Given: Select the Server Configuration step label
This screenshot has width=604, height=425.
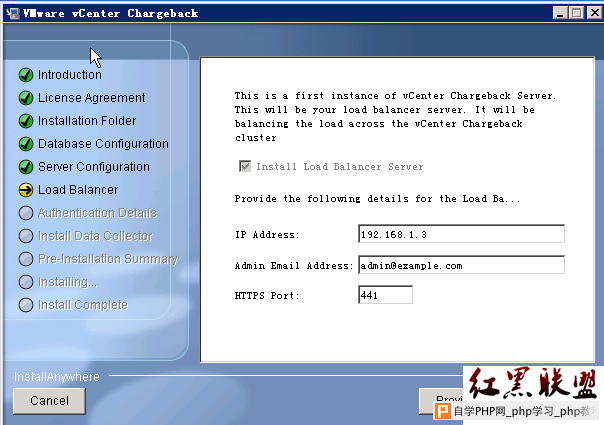Looking at the screenshot, I should (94, 167).
